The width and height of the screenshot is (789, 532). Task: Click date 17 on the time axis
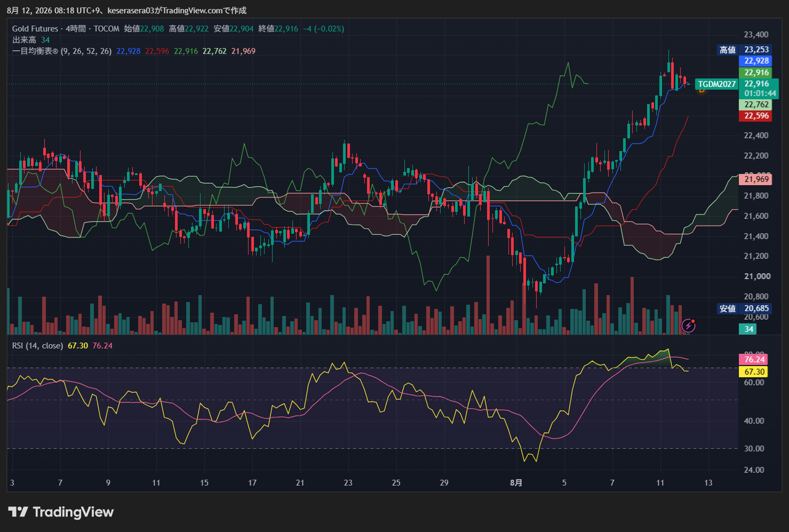(252, 483)
